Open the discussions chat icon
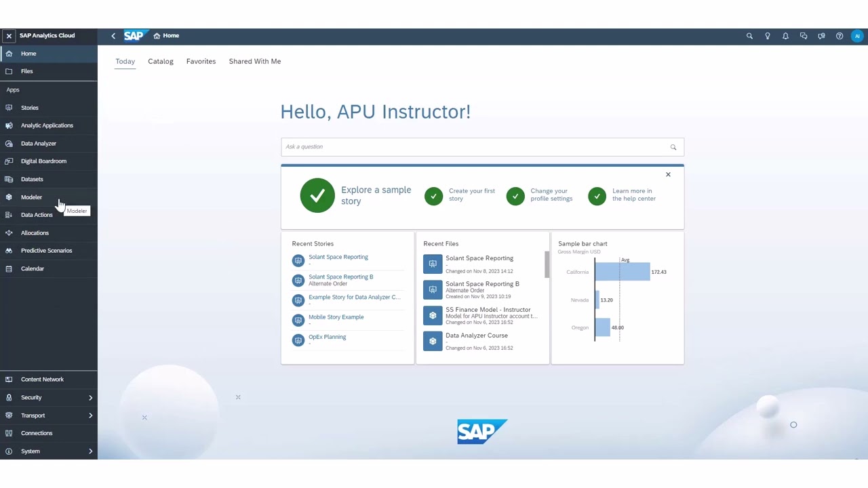This screenshot has width=868, height=488. [x=804, y=36]
